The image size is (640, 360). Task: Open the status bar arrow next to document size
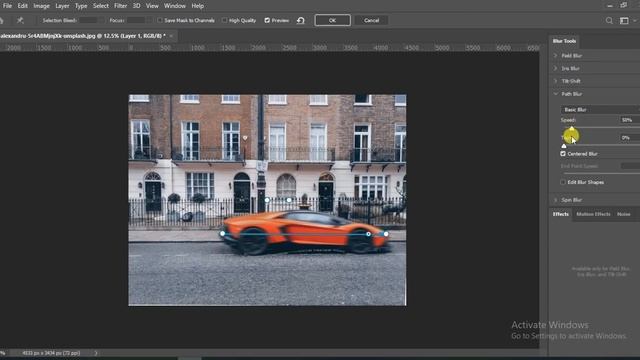coord(96,353)
